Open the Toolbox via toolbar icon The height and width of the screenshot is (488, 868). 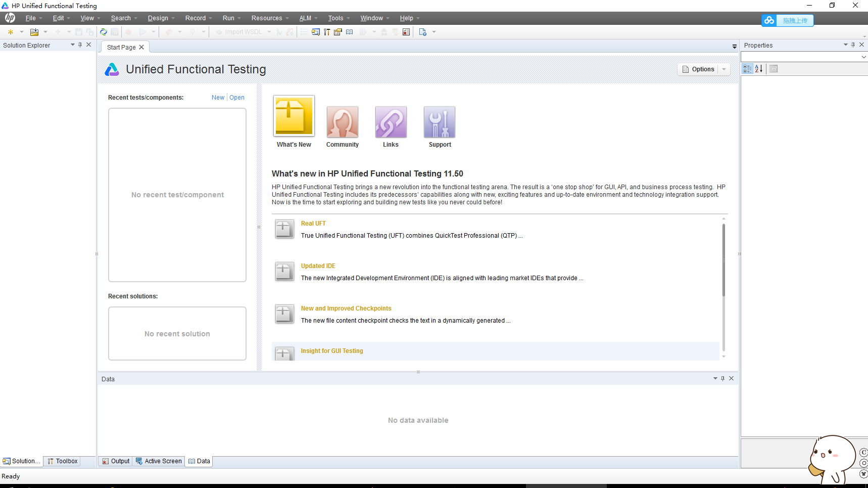click(327, 32)
